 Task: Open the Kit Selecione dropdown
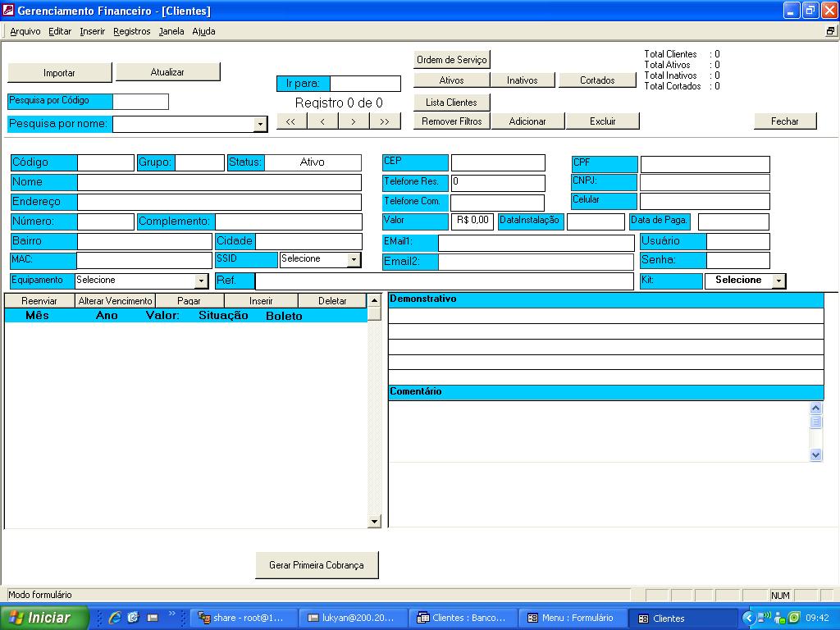pyautogui.click(x=779, y=281)
